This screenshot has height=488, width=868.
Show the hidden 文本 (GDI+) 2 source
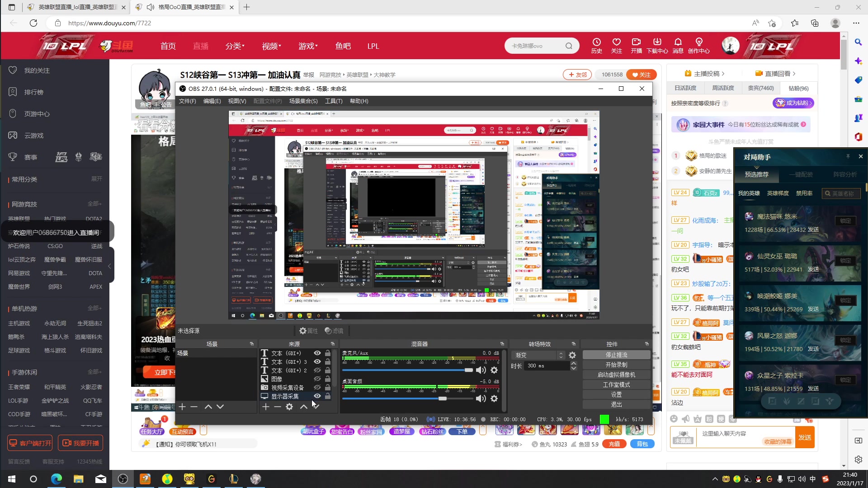(317, 370)
